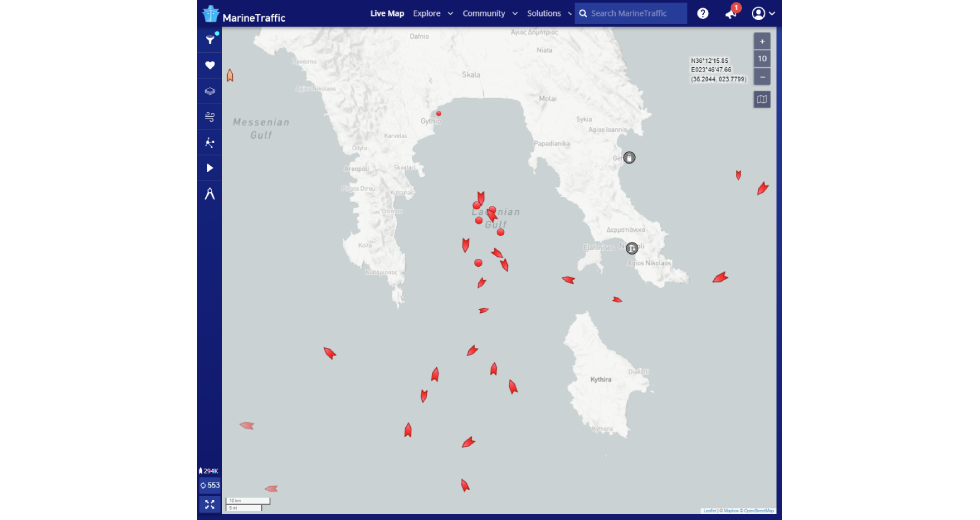The width and height of the screenshot is (980, 520).
Task: Click the Kythira island label
Action: 601,379
